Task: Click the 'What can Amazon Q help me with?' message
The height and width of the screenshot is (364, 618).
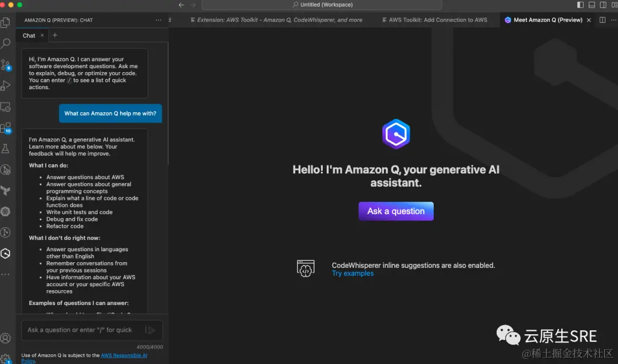Action: (x=110, y=113)
